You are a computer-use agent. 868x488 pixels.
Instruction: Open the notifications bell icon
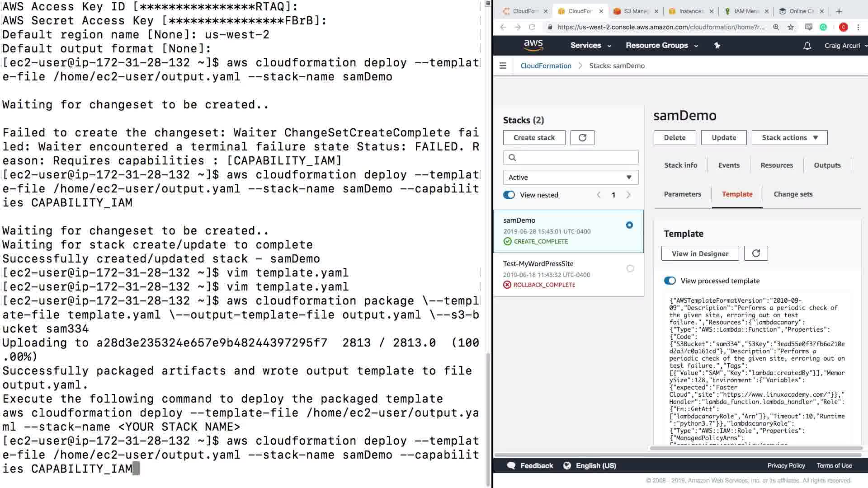807,46
